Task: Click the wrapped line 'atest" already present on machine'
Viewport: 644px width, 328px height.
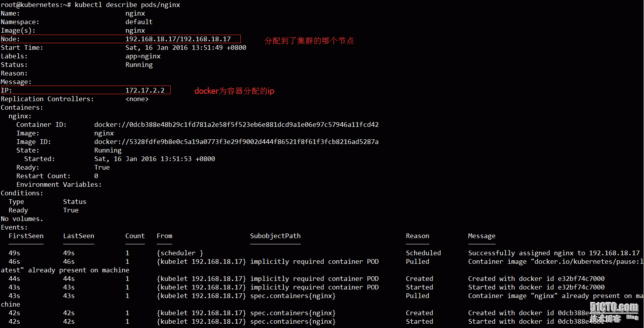Action: pos(65,270)
